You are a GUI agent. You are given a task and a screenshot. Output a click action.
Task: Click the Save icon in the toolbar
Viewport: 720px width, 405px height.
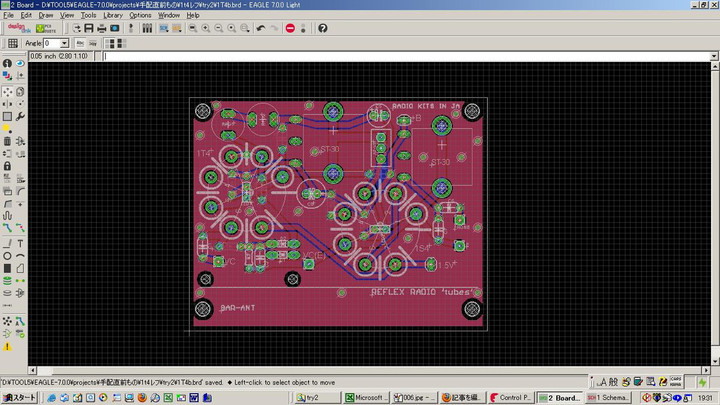point(88,28)
